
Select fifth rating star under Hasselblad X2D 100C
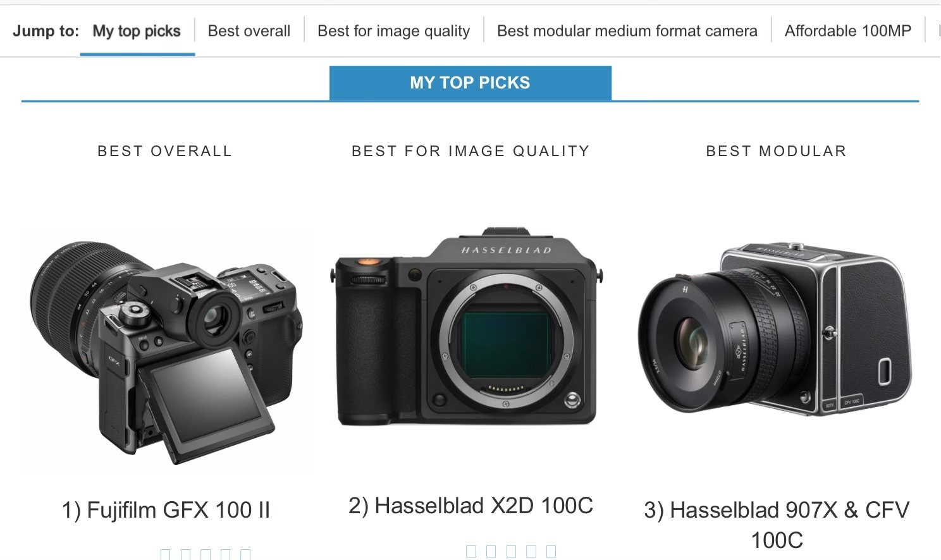coord(551,551)
